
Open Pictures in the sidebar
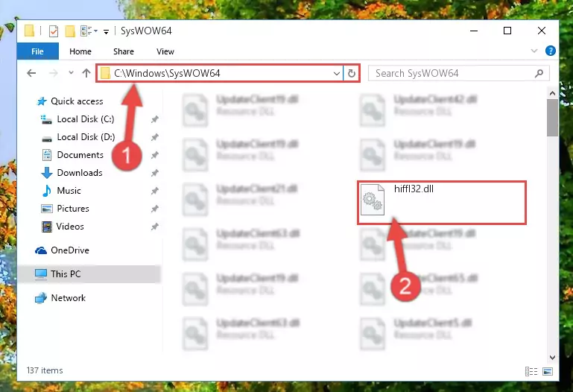point(66,209)
